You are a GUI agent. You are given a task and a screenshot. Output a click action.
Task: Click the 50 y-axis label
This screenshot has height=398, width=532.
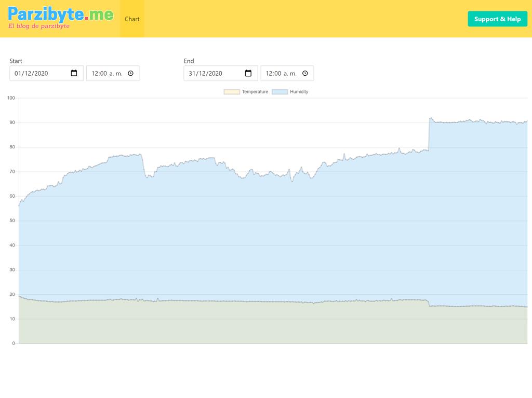(12, 221)
